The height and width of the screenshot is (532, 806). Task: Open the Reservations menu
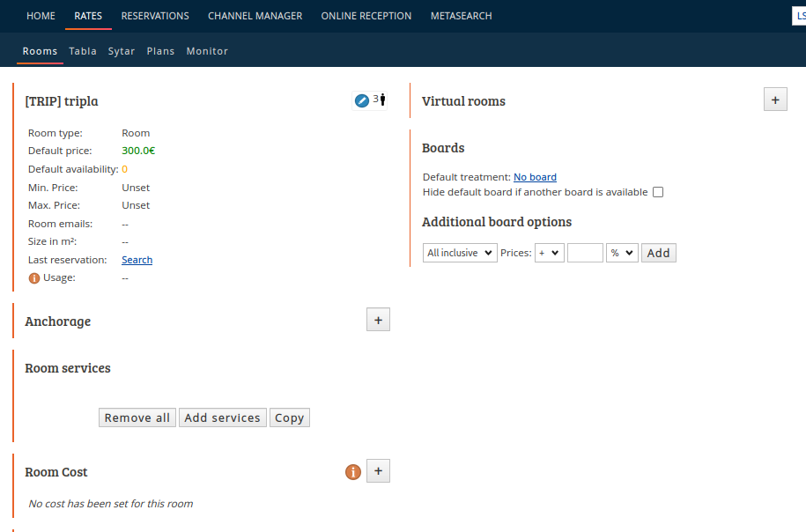pos(155,16)
